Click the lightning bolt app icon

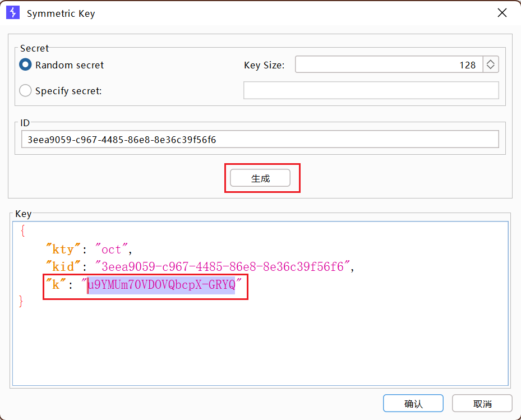13,13
